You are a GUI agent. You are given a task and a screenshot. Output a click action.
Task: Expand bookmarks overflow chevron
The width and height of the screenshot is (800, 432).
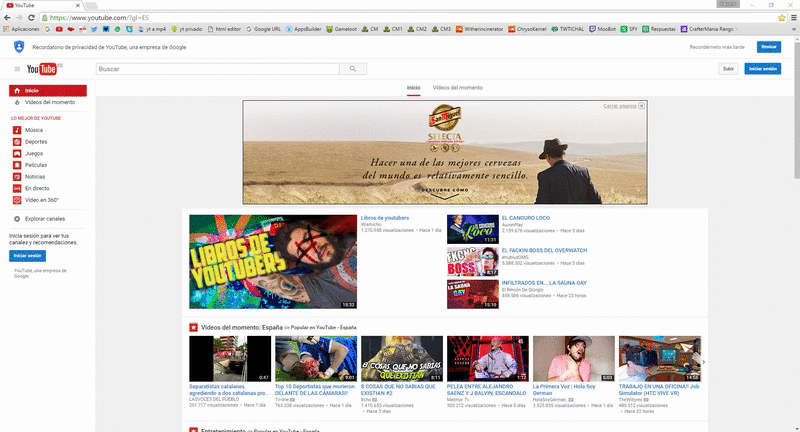point(793,29)
